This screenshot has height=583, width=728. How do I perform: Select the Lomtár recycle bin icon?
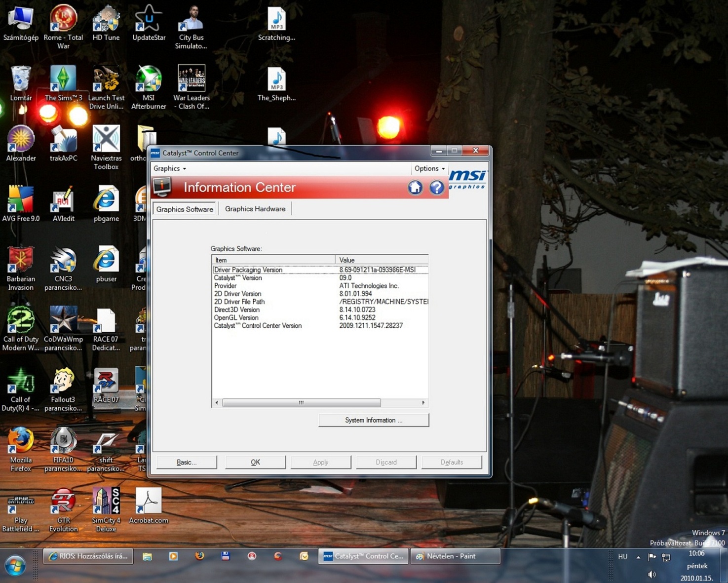(x=21, y=84)
